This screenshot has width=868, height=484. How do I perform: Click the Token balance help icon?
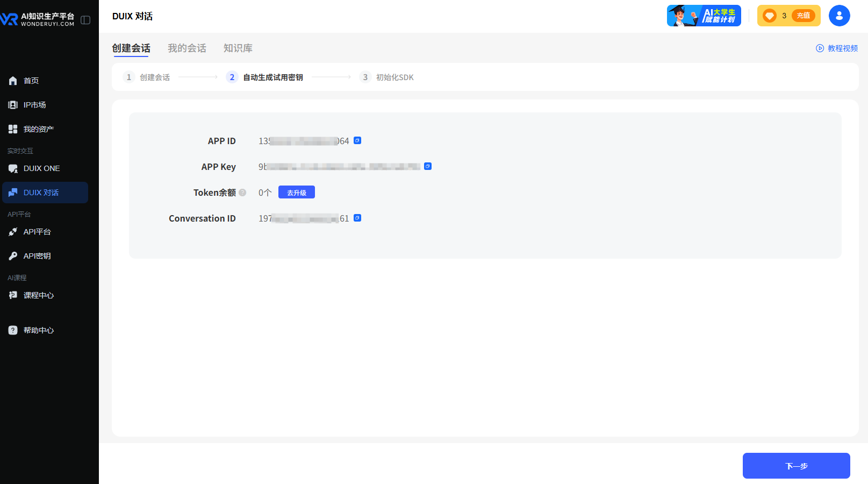tap(242, 193)
